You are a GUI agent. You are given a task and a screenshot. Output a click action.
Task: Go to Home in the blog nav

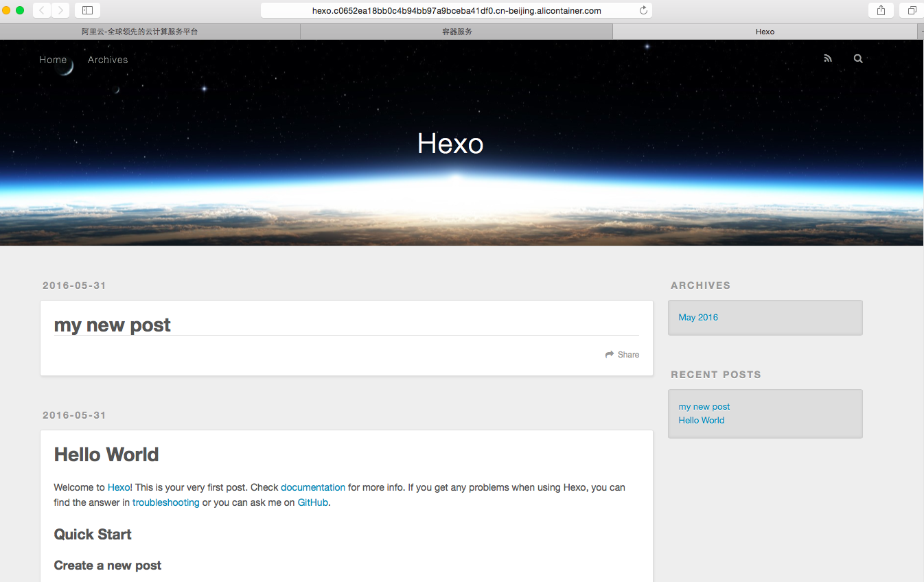coord(53,60)
